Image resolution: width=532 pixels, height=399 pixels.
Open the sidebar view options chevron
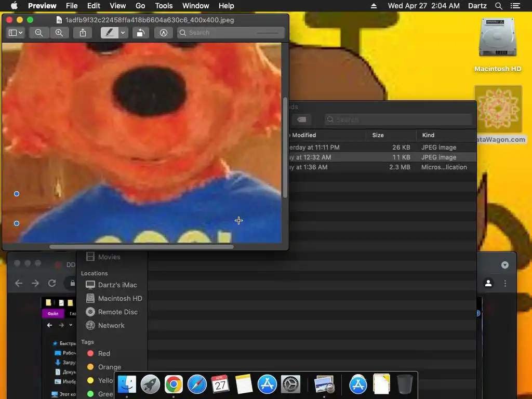coord(21,33)
